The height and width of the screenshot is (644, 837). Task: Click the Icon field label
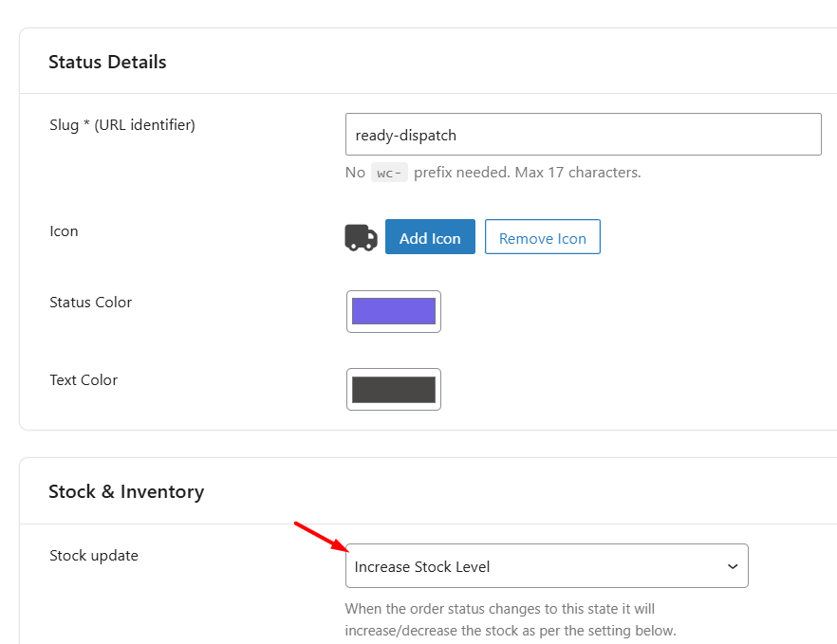click(x=64, y=230)
